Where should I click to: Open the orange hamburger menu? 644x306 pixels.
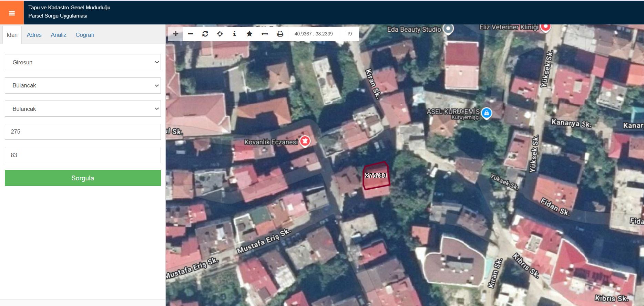coord(12,13)
